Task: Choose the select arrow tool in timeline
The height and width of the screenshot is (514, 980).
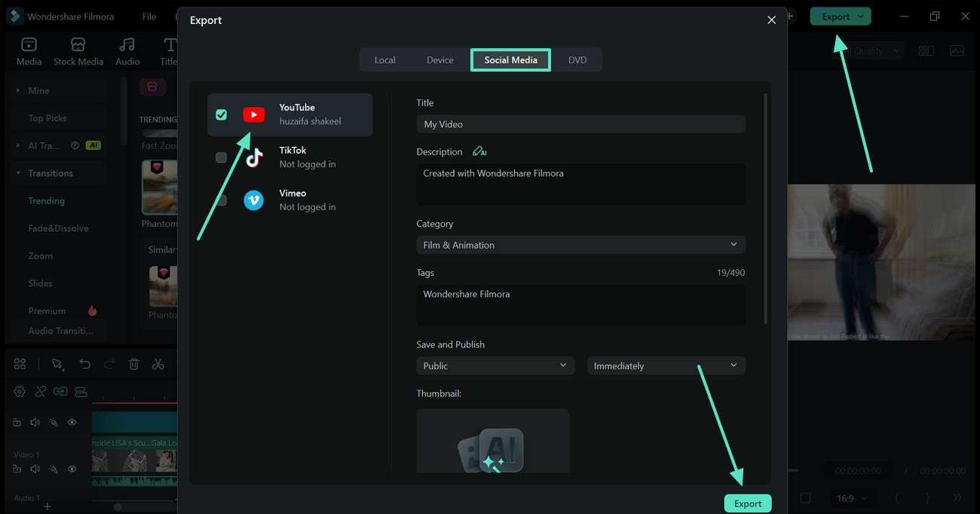Action: (x=57, y=364)
